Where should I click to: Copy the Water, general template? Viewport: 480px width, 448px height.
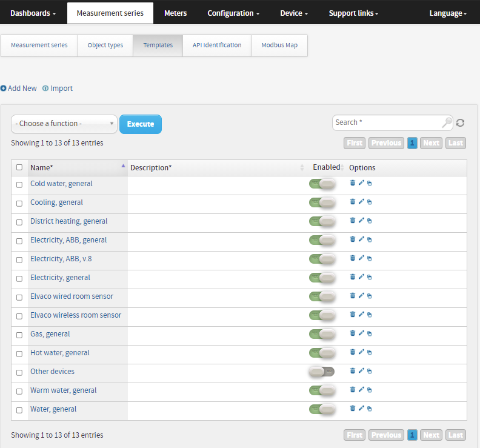click(370, 409)
